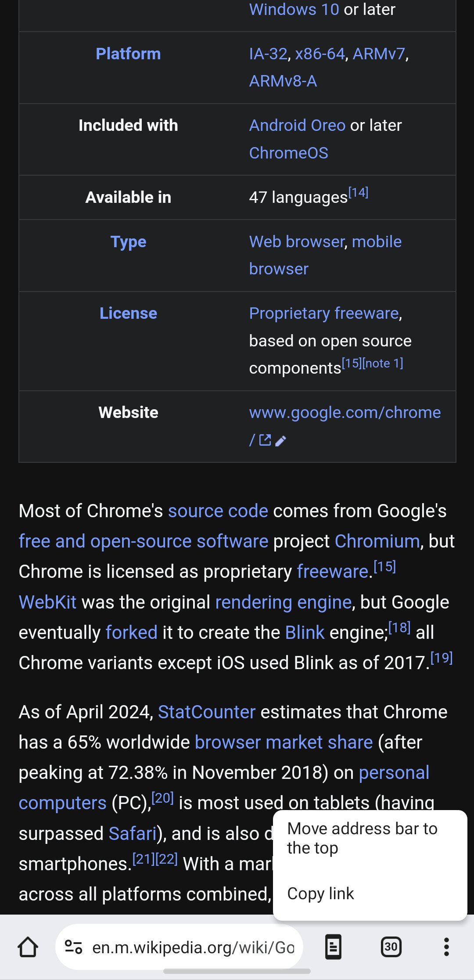This screenshot has height=980, width=474.
Task: Open tab switcher showing 30 tabs
Action: click(x=391, y=947)
